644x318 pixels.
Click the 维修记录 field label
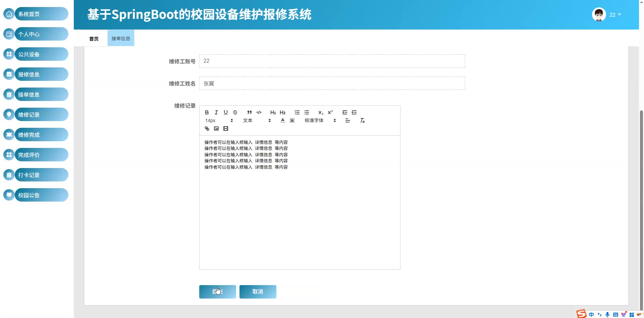[x=185, y=106]
